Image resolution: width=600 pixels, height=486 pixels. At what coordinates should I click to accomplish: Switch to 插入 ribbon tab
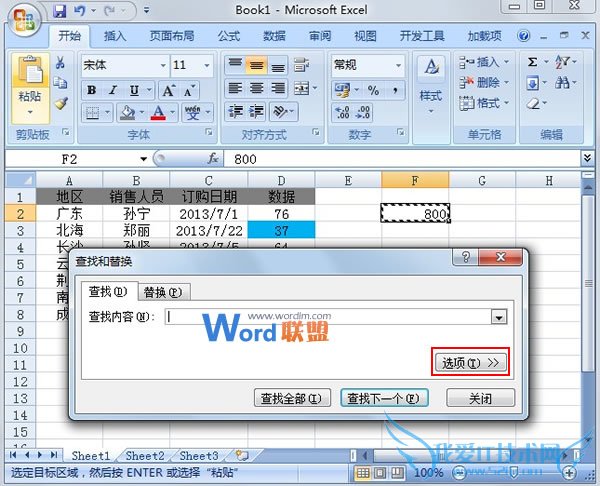tap(115, 36)
